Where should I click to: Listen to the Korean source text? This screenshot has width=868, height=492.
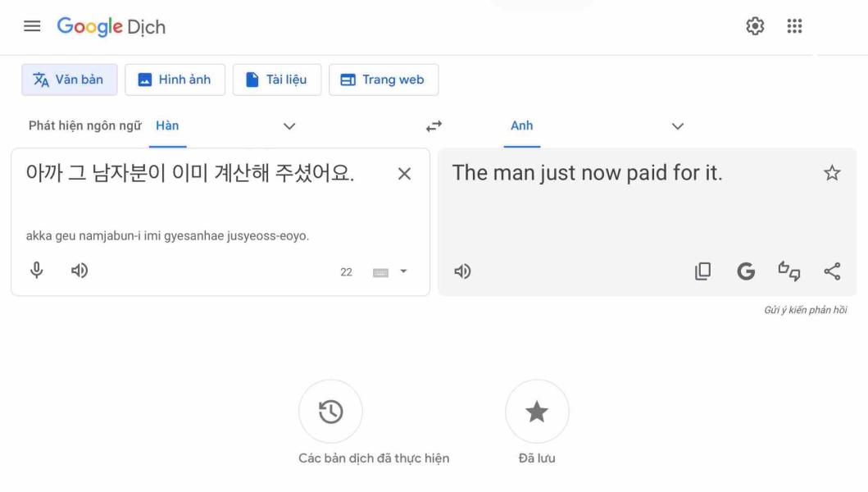(80, 271)
